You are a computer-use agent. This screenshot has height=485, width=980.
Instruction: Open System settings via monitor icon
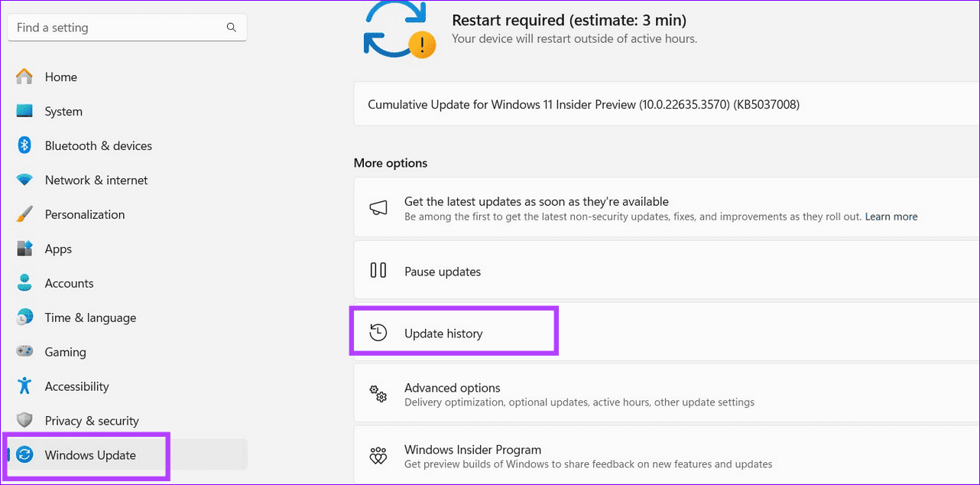(24, 111)
